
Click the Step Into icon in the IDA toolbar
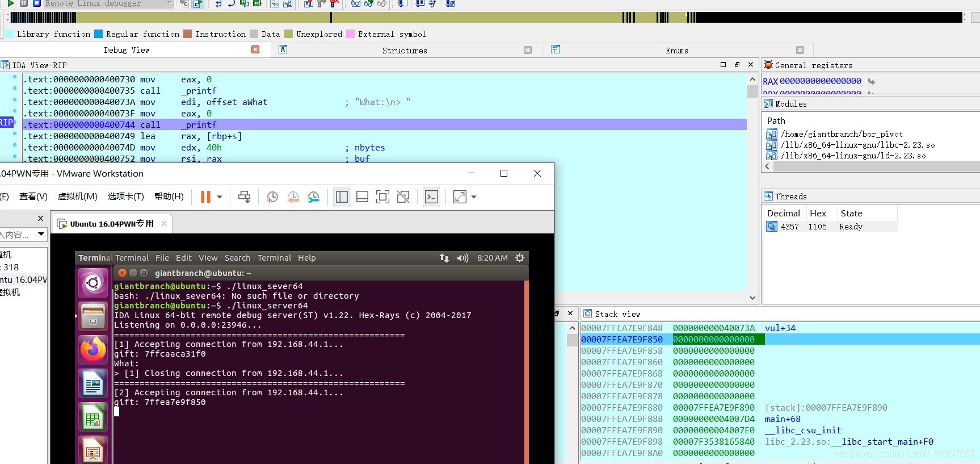pyautogui.click(x=218, y=3)
